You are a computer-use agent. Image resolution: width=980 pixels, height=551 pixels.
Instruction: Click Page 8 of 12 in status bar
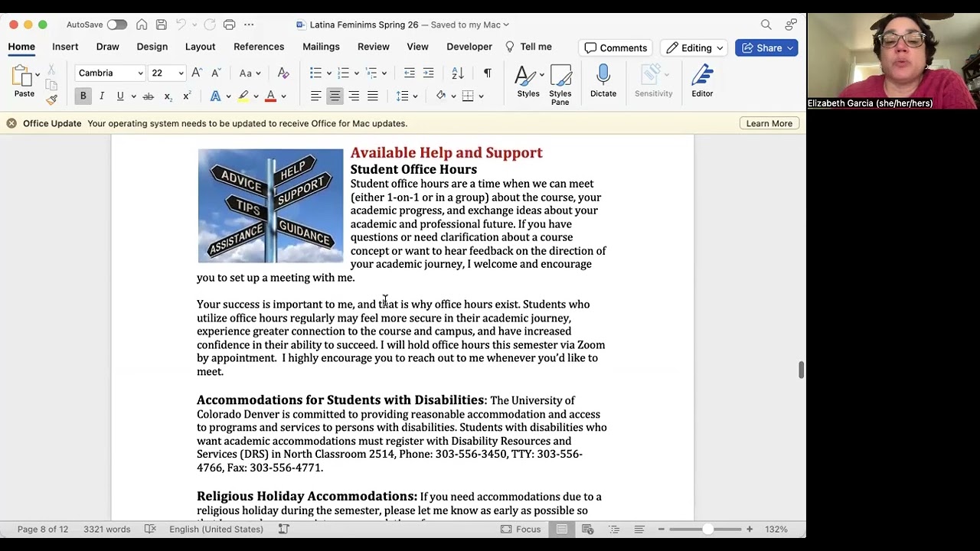coord(43,529)
